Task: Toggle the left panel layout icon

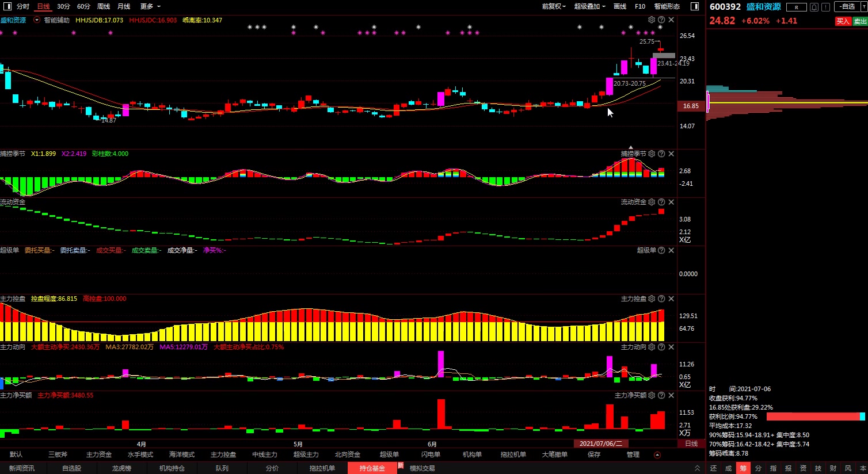Action: tap(7, 6)
